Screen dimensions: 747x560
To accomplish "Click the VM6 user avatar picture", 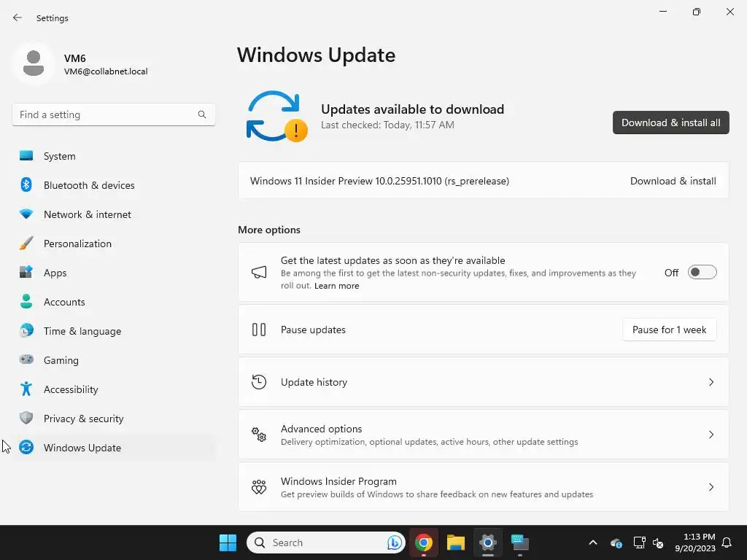I will [x=34, y=63].
